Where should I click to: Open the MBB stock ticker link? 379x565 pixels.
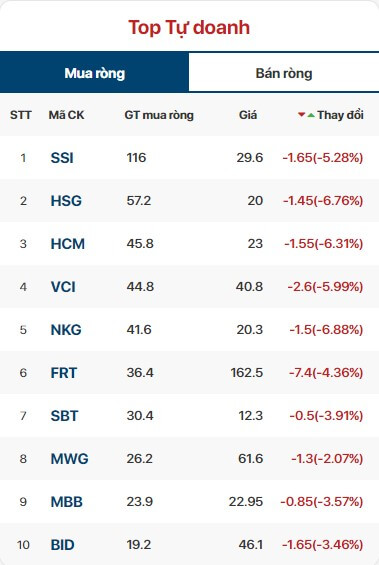click(67, 502)
